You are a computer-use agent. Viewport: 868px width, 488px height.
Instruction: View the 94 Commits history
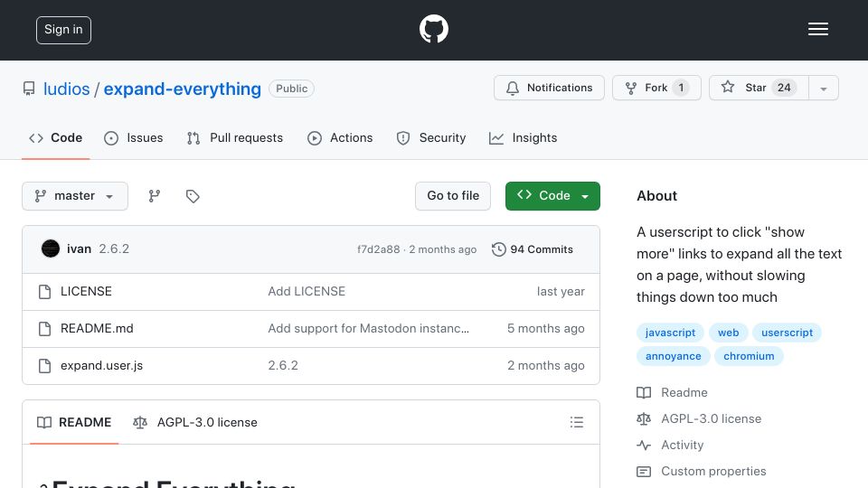[532, 249]
